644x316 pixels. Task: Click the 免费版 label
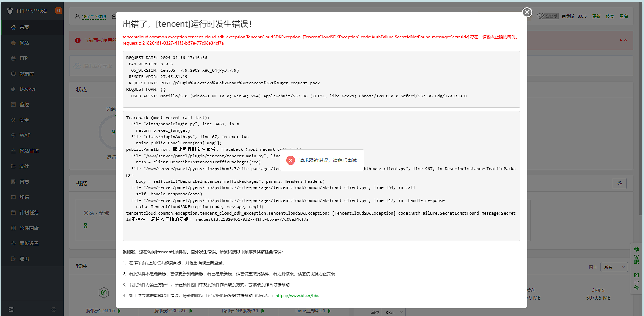pyautogui.click(x=568, y=16)
